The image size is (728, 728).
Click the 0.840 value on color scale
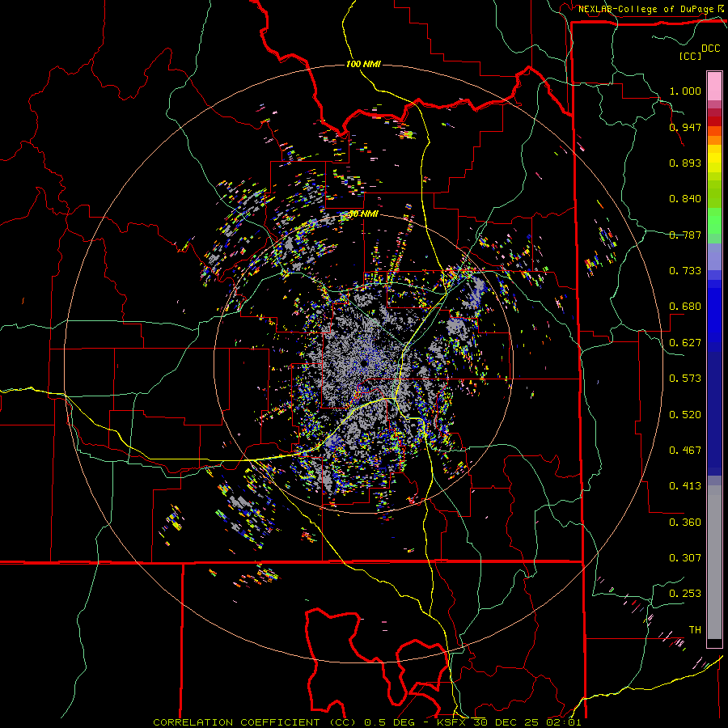click(x=685, y=199)
